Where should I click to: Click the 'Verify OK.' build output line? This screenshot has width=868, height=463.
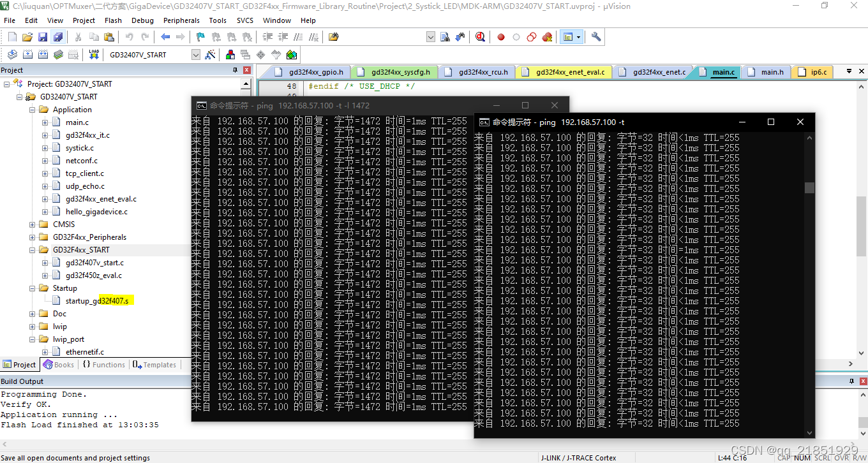click(x=26, y=404)
